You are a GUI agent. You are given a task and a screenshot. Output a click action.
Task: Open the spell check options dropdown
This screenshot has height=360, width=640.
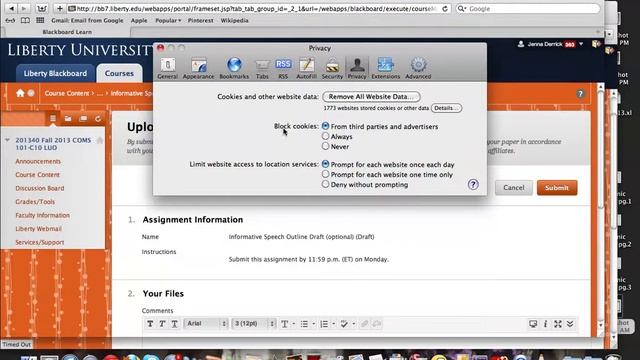(353, 324)
